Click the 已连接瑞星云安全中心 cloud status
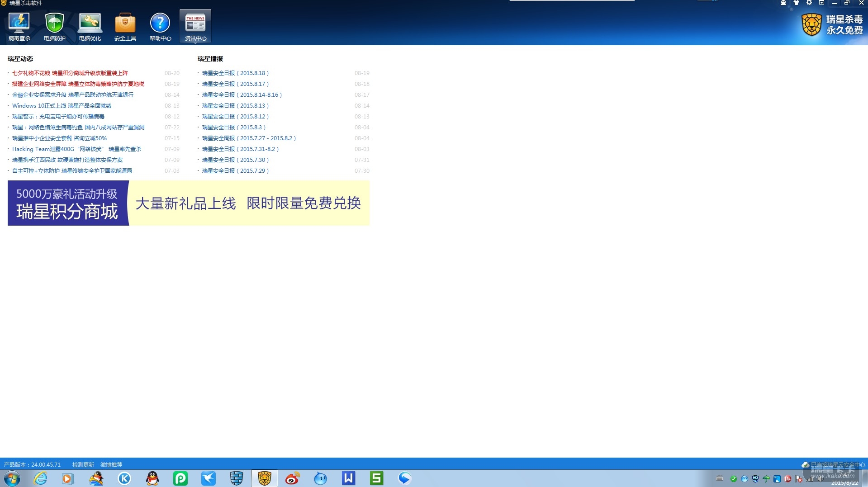 click(834, 465)
